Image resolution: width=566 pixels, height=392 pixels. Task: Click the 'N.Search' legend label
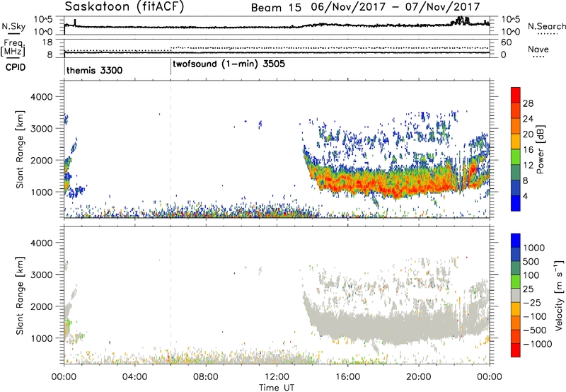pos(546,26)
